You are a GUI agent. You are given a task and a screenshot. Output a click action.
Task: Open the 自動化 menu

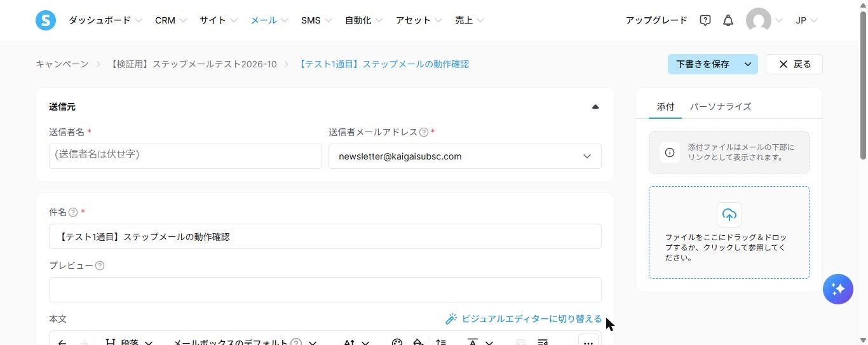click(363, 20)
